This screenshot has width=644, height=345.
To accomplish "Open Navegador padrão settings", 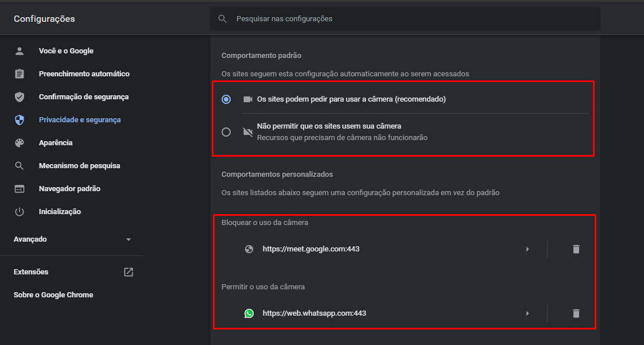I will [x=69, y=189].
